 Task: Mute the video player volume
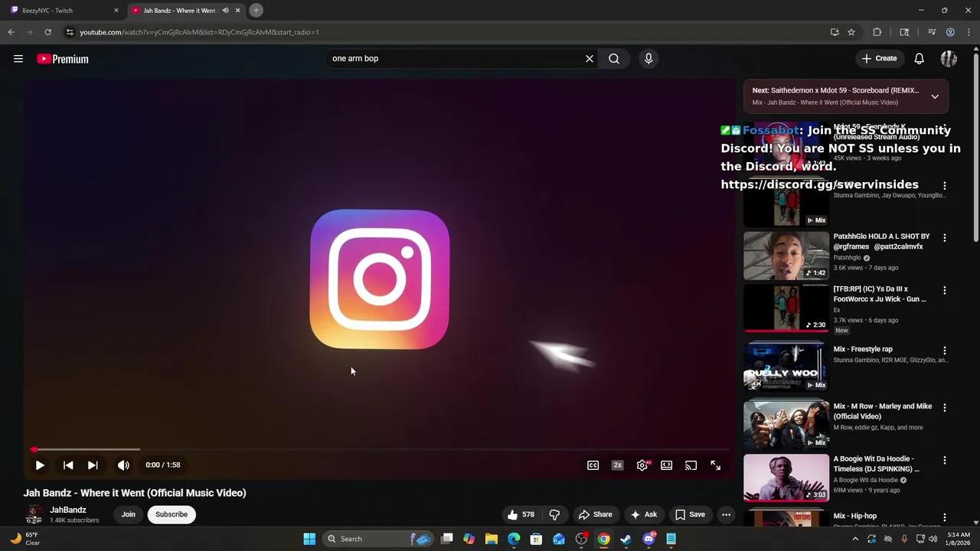click(x=123, y=465)
